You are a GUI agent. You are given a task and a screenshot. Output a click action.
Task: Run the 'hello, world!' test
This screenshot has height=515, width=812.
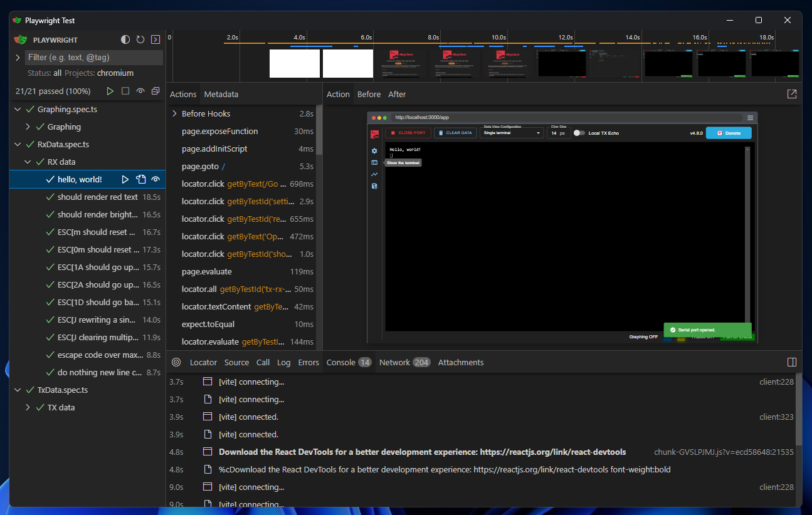125,180
